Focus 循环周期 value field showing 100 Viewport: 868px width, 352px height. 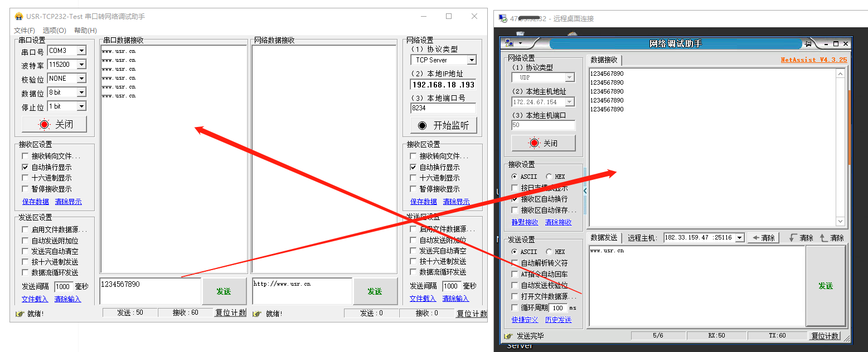pos(558,308)
